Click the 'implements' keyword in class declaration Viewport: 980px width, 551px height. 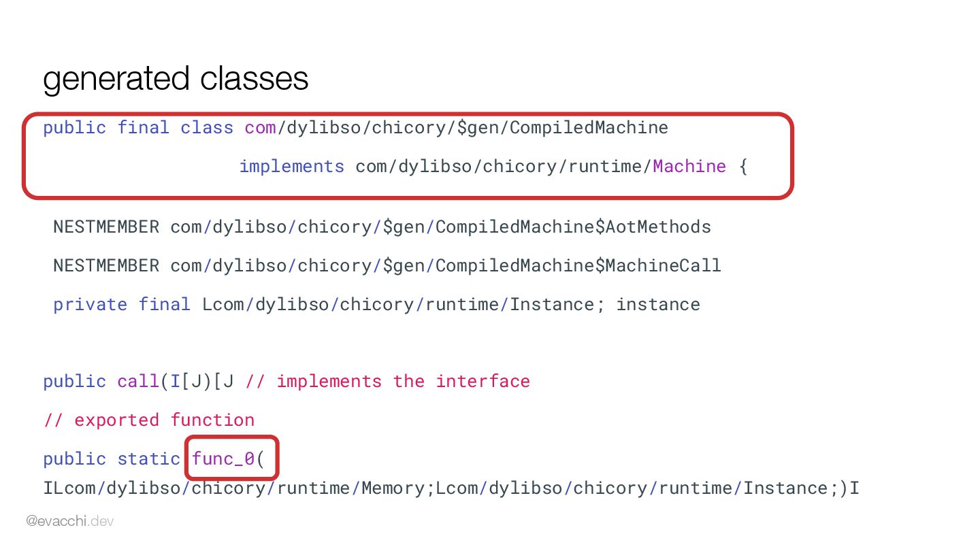(x=291, y=167)
